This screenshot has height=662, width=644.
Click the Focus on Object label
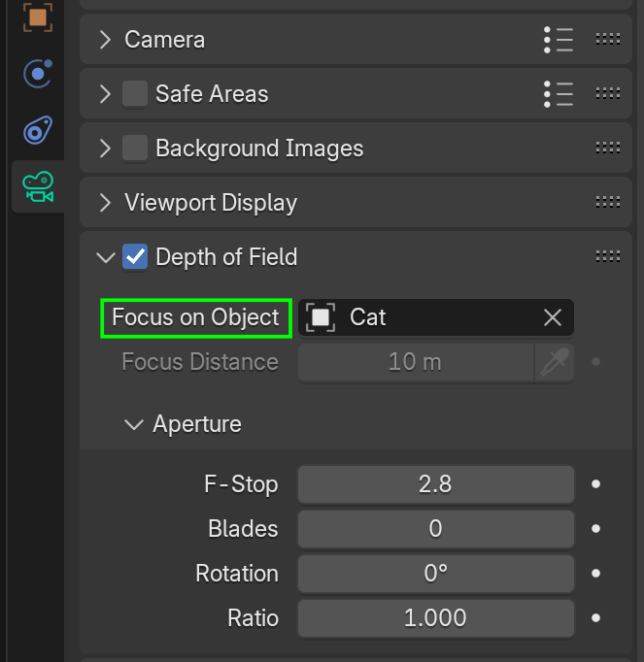point(195,318)
